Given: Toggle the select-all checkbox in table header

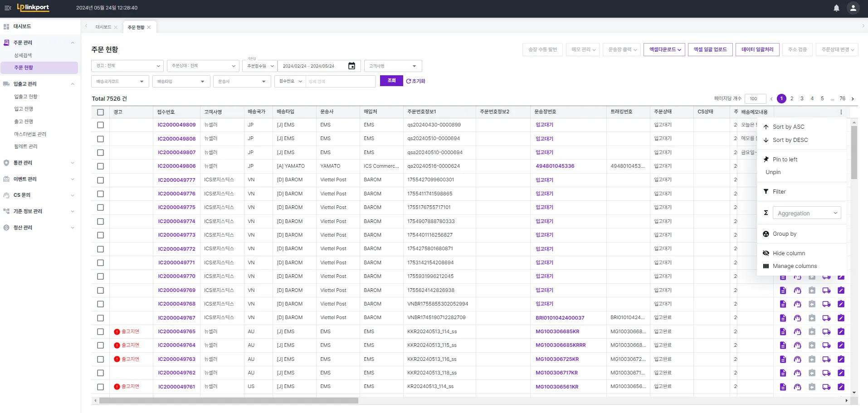Looking at the screenshot, I should 101,112.
